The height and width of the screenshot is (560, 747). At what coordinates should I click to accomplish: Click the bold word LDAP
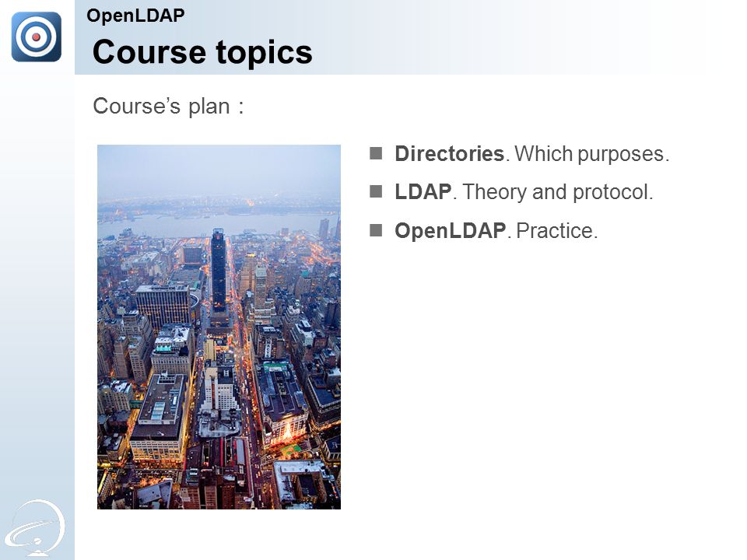(x=423, y=192)
